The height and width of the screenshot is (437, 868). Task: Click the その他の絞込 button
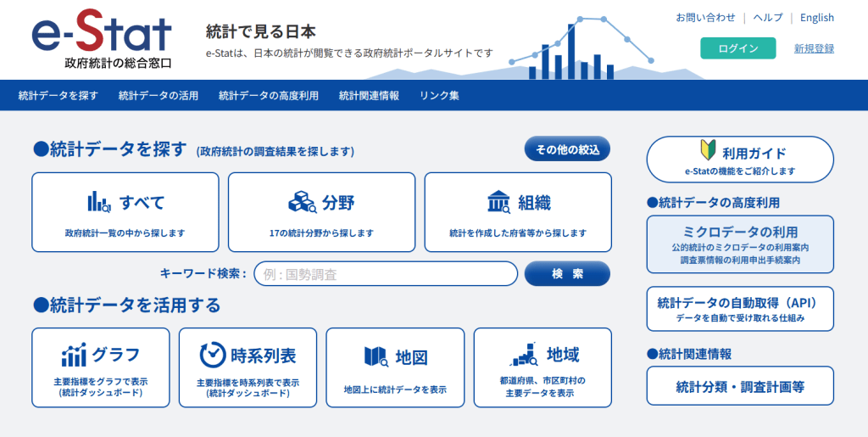pyautogui.click(x=567, y=149)
